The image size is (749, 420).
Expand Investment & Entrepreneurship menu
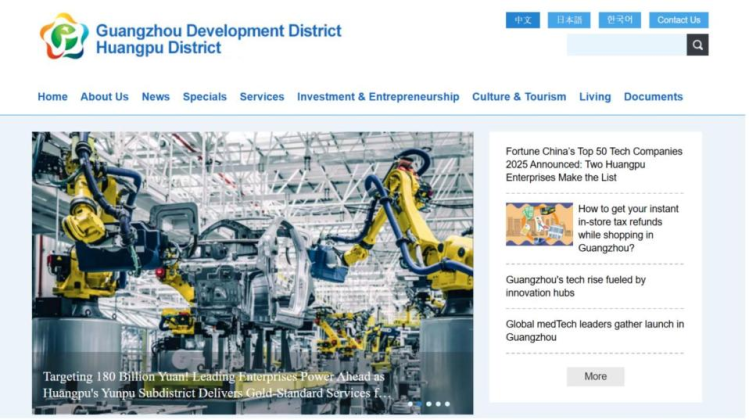[378, 97]
